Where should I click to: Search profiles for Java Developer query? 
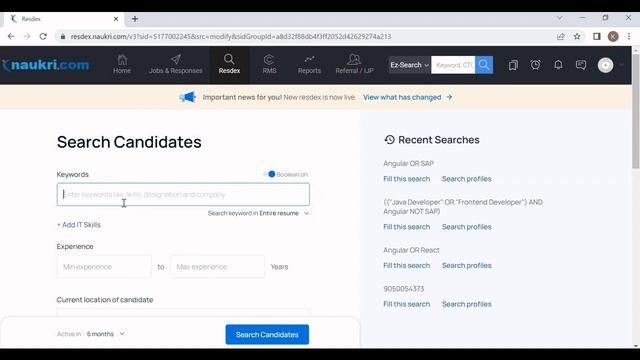[x=467, y=227]
